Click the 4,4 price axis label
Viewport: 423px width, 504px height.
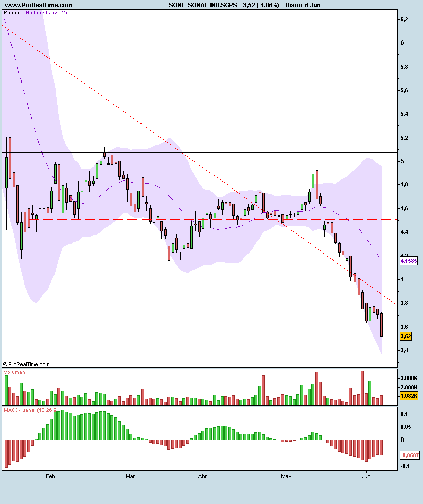point(404,232)
